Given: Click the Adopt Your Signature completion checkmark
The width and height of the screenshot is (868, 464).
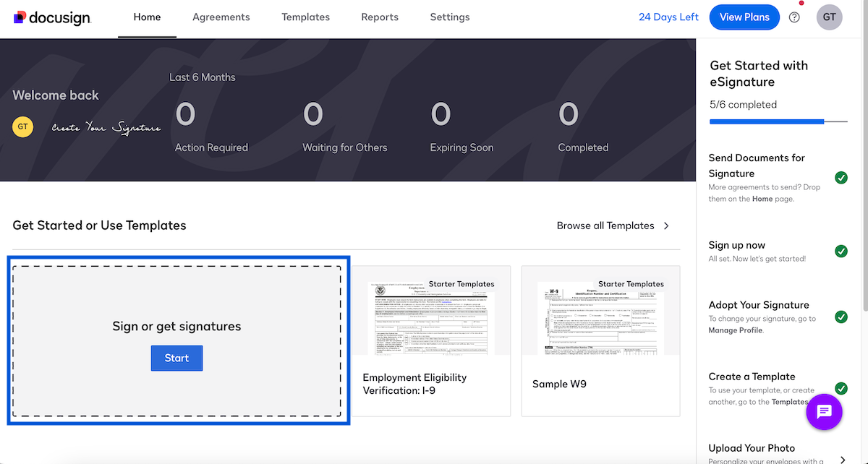Looking at the screenshot, I should (x=841, y=317).
